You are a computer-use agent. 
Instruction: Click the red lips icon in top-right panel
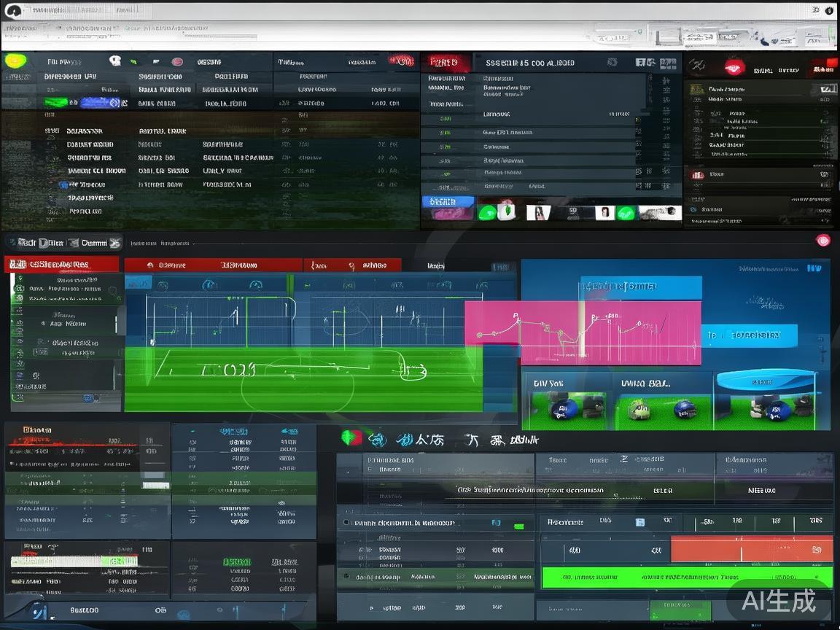[733, 69]
